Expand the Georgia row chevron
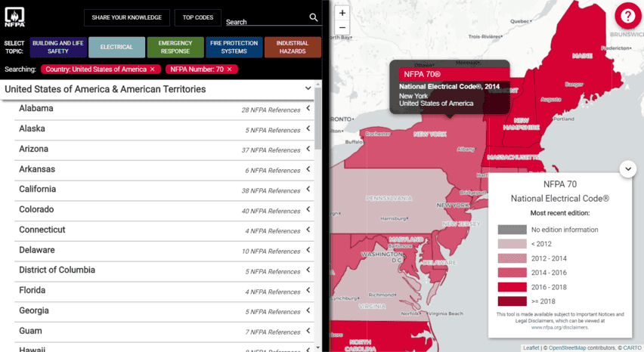This screenshot has width=644, height=352. (308, 310)
